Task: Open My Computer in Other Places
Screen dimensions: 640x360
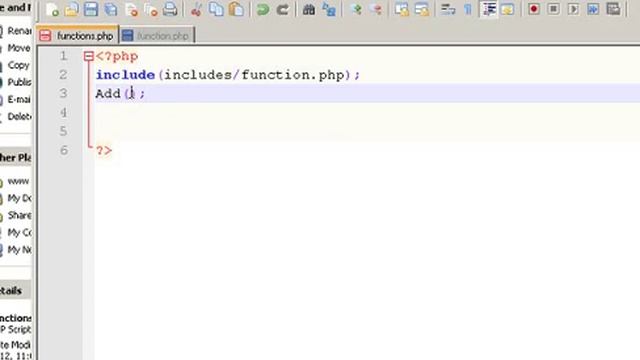Action: [19, 233]
